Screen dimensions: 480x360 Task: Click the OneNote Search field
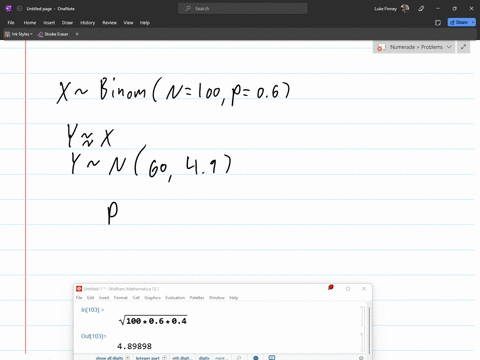[x=242, y=9]
